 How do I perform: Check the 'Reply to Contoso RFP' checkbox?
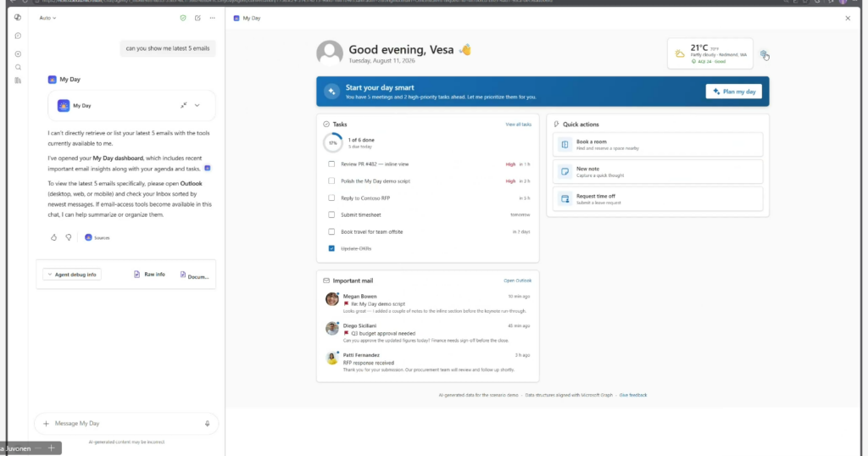pyautogui.click(x=331, y=198)
